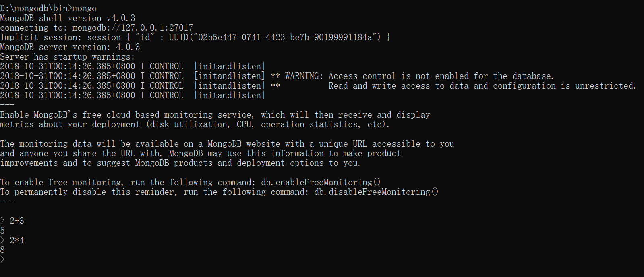Click the result 5 output line
Screen dimensions: 644x277
2,231
